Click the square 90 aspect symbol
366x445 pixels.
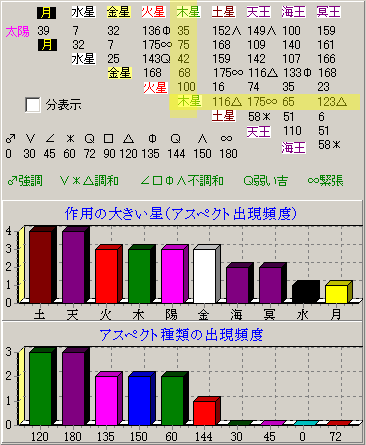click(x=109, y=138)
